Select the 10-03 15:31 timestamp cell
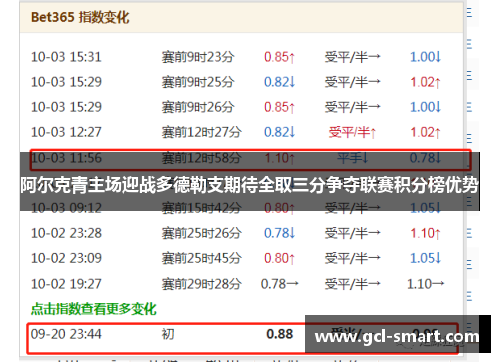 (66, 57)
